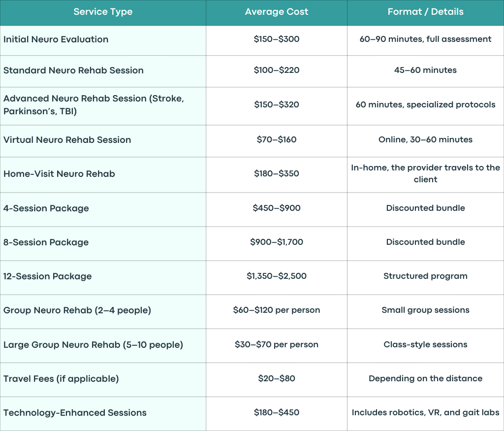504x431 pixels.
Task: Click the 12-Session Package label
Action: tap(48, 276)
